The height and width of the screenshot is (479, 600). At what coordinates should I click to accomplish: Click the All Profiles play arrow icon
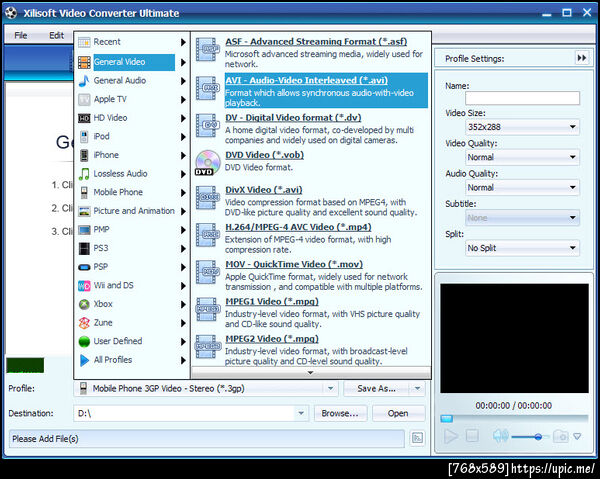[x=84, y=360]
